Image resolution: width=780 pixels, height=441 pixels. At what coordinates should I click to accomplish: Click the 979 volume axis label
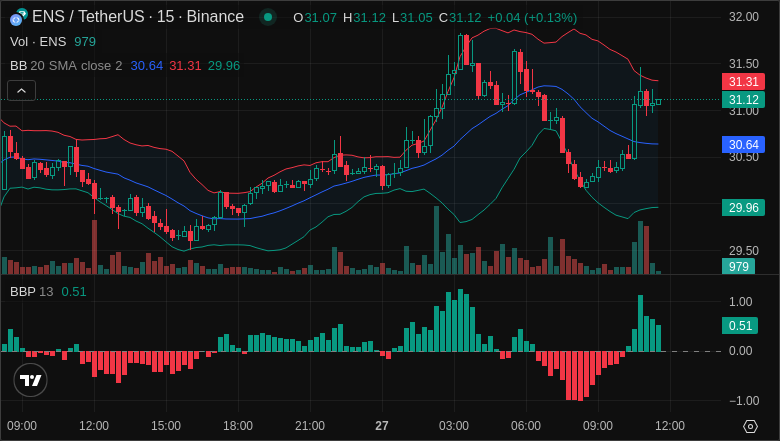pyautogui.click(x=738, y=266)
